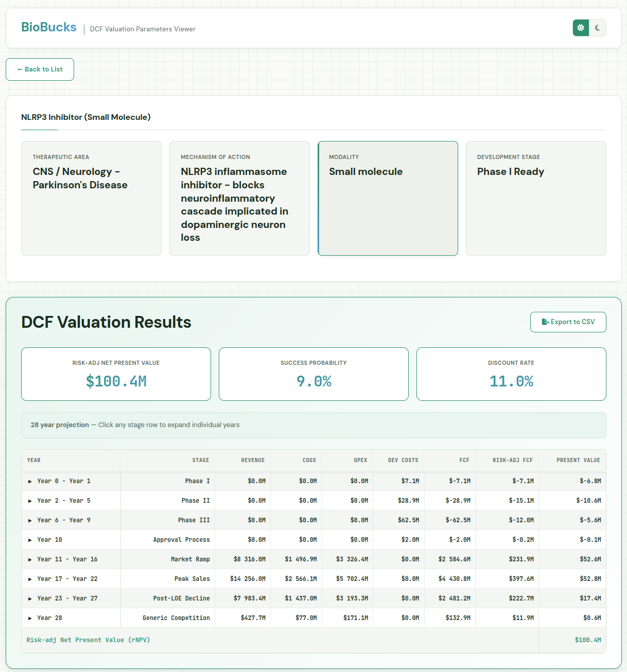627x672 pixels.
Task: Click the sun icon to use light theme
Action: pyautogui.click(x=581, y=28)
